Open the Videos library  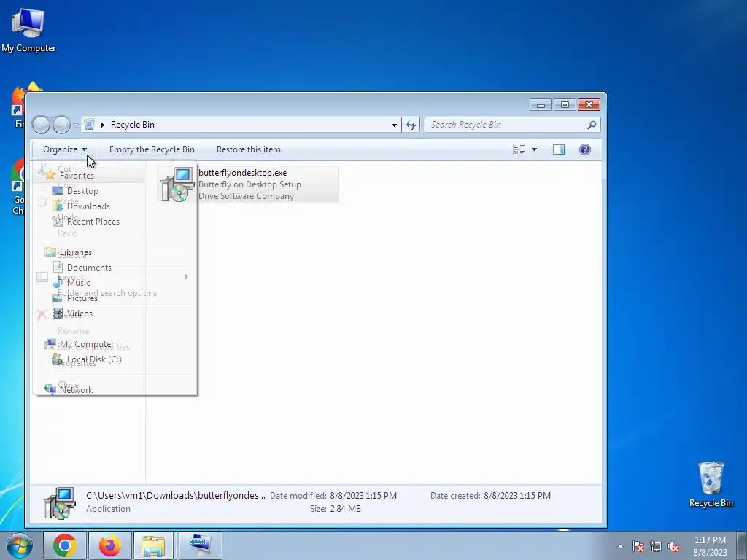click(x=80, y=314)
